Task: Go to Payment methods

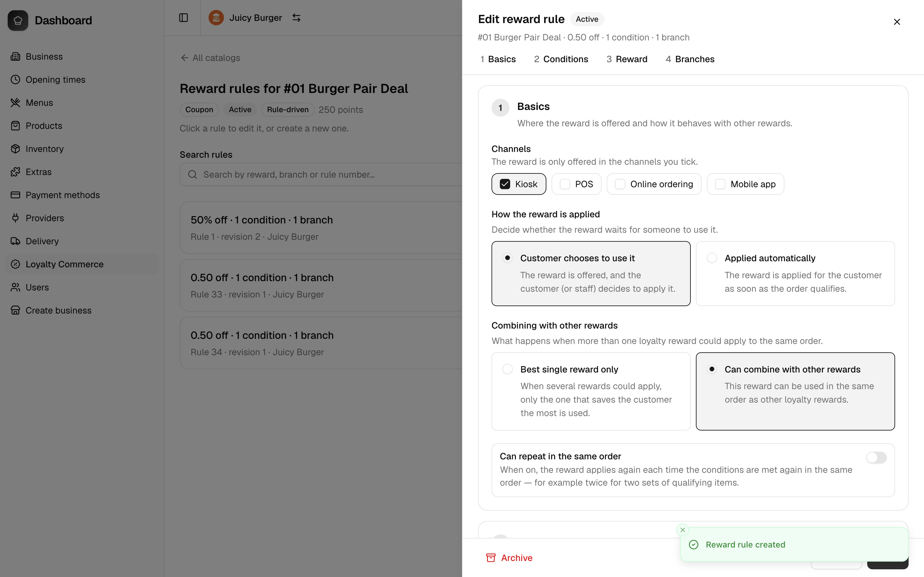Action: click(x=82, y=195)
